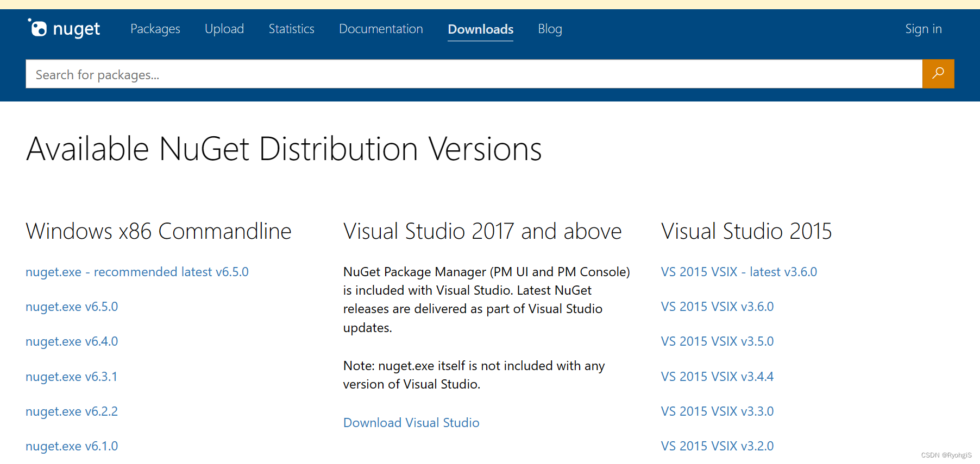Click the Available NuGet Distribution Versions heading
Image resolution: width=980 pixels, height=464 pixels.
point(284,149)
